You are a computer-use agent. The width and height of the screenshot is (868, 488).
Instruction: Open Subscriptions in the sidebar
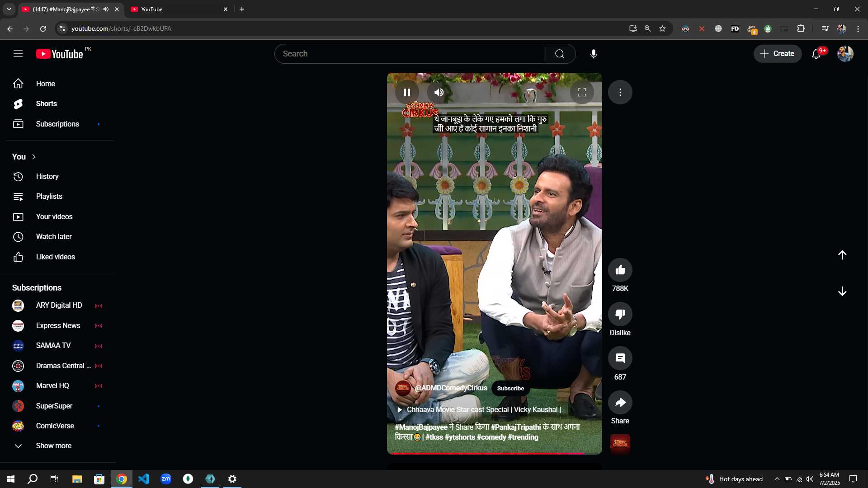coord(58,124)
